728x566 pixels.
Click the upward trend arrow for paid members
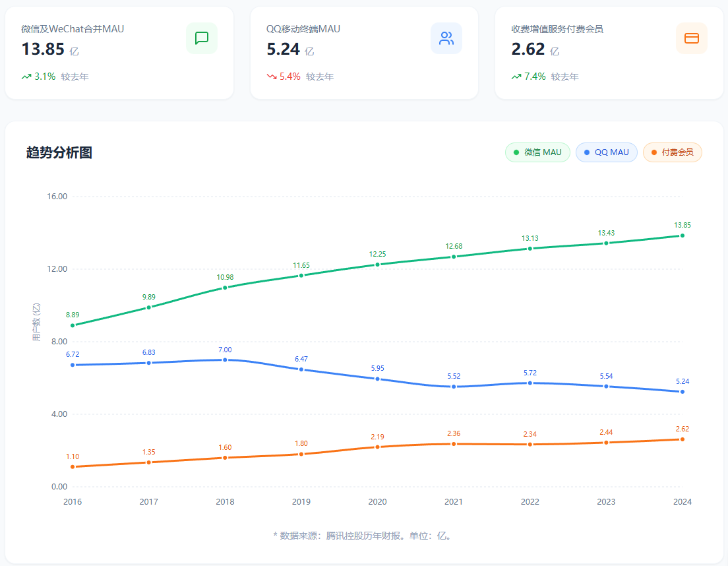[516, 77]
